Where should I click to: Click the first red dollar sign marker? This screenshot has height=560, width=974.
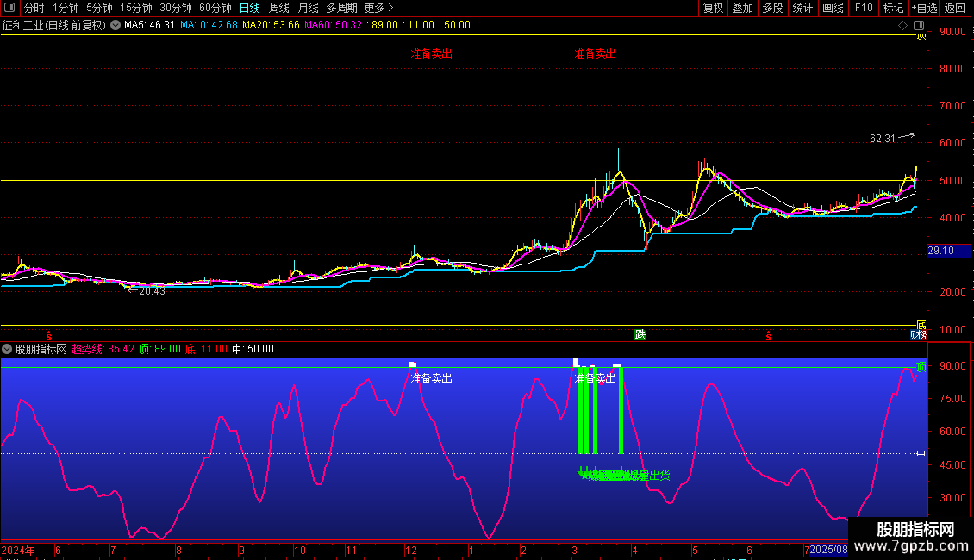click(x=49, y=334)
